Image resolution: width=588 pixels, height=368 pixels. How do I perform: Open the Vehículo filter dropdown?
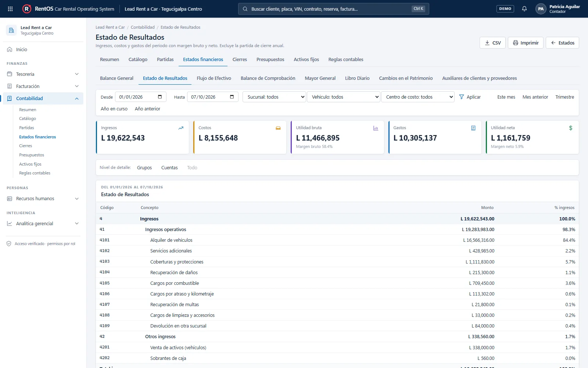tap(343, 97)
